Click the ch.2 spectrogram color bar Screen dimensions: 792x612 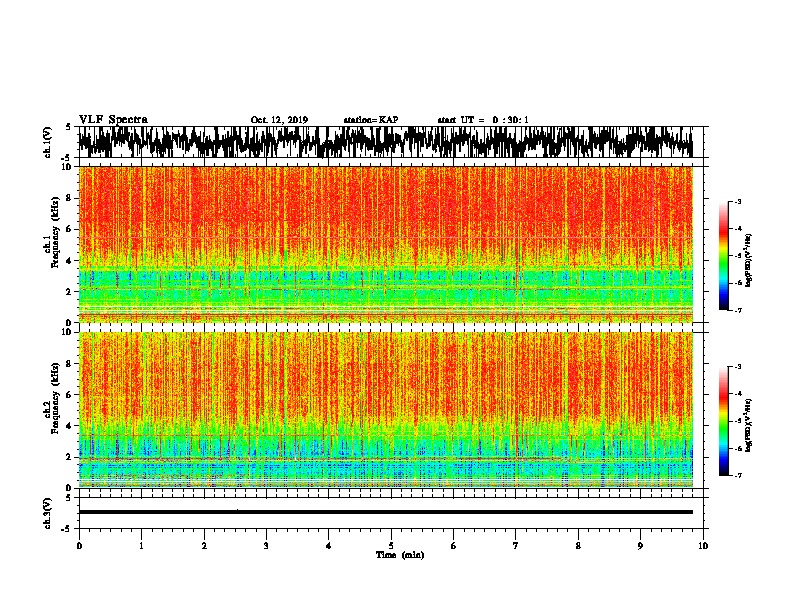[723, 421]
